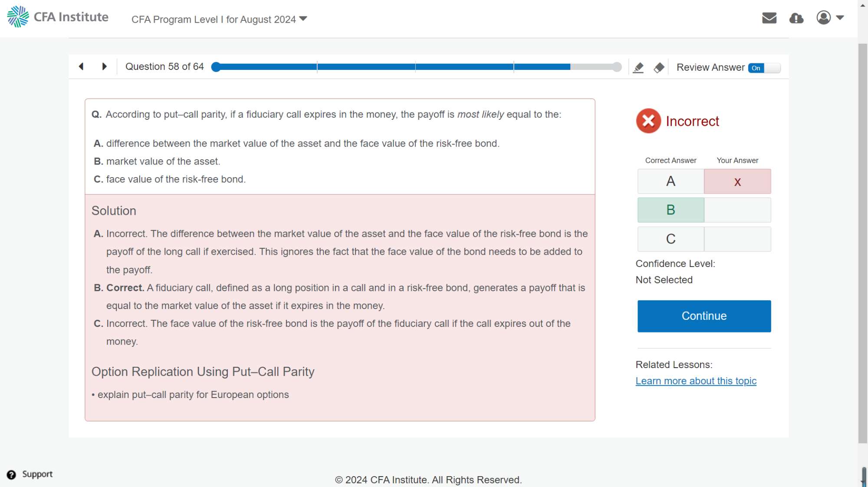The width and height of the screenshot is (868, 487).
Task: Click the question progress slider handle
Action: pyautogui.click(x=216, y=67)
